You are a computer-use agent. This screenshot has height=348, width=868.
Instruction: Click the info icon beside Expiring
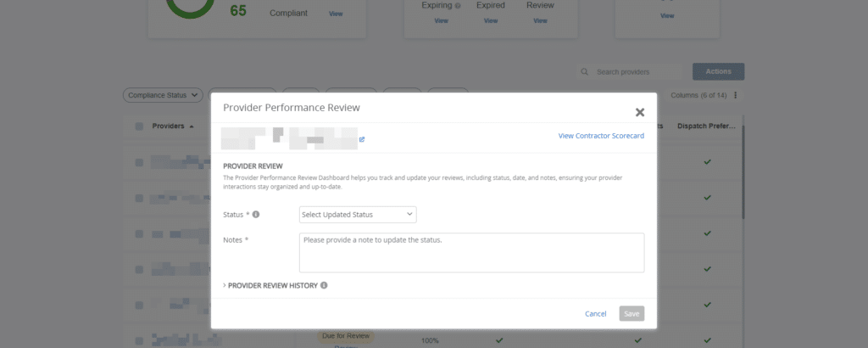pos(458,6)
